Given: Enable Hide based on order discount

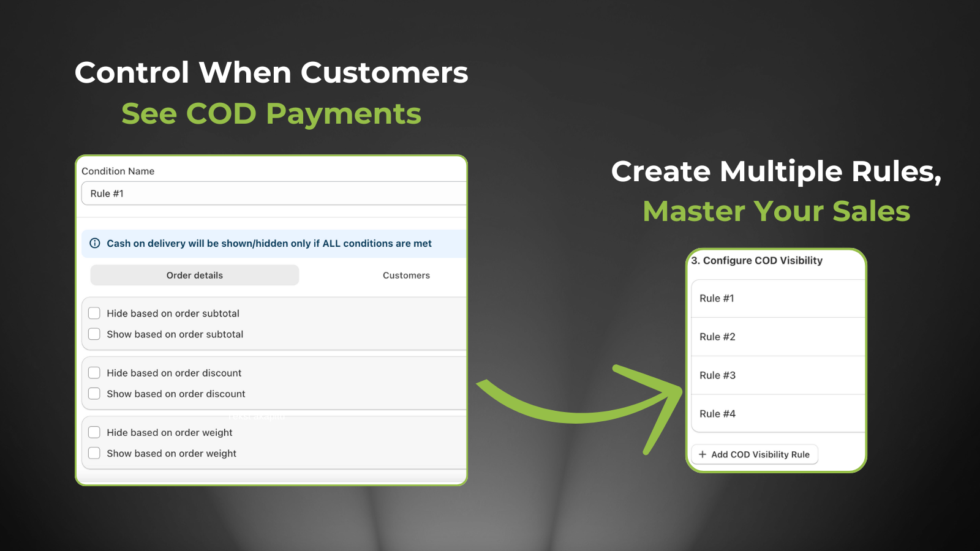Looking at the screenshot, I should [x=94, y=373].
